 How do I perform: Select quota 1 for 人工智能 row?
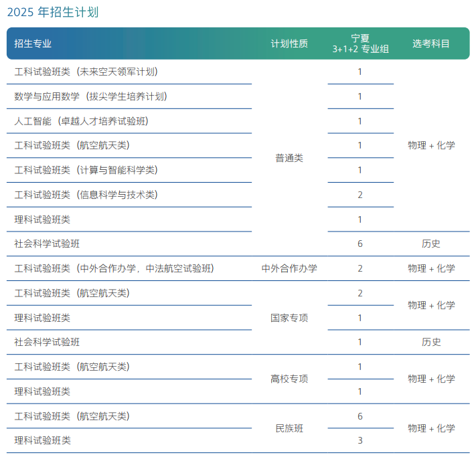(x=360, y=121)
